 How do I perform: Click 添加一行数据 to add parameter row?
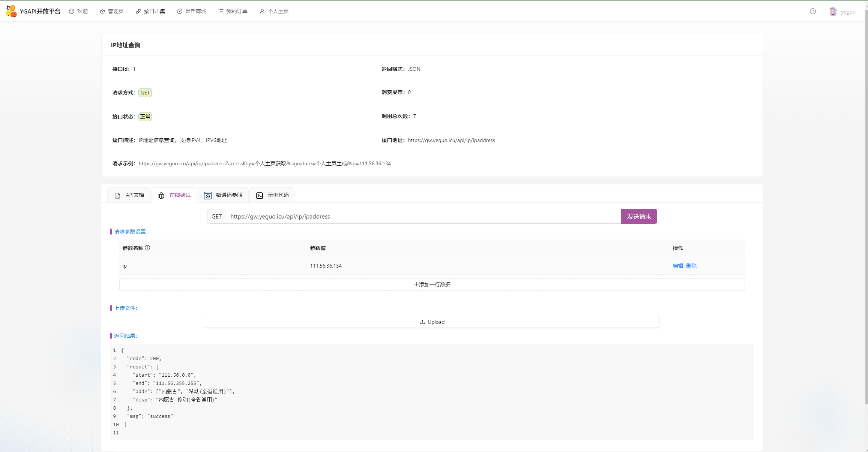[x=432, y=284]
